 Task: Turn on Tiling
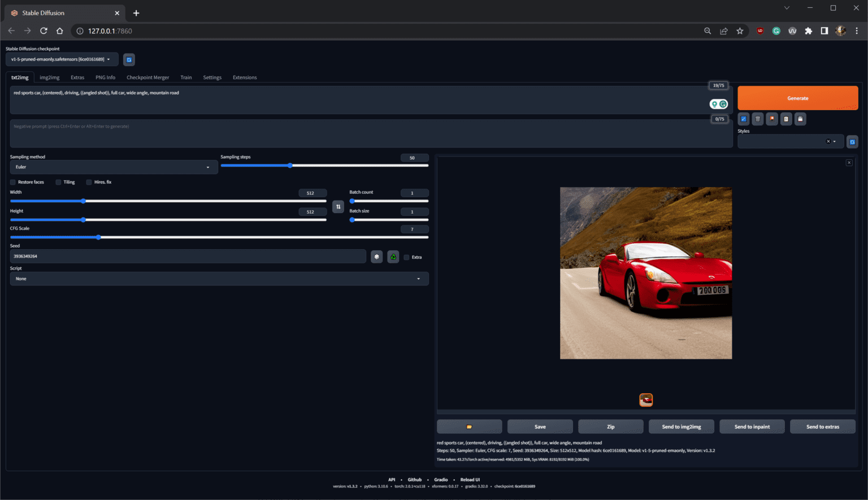click(x=58, y=182)
